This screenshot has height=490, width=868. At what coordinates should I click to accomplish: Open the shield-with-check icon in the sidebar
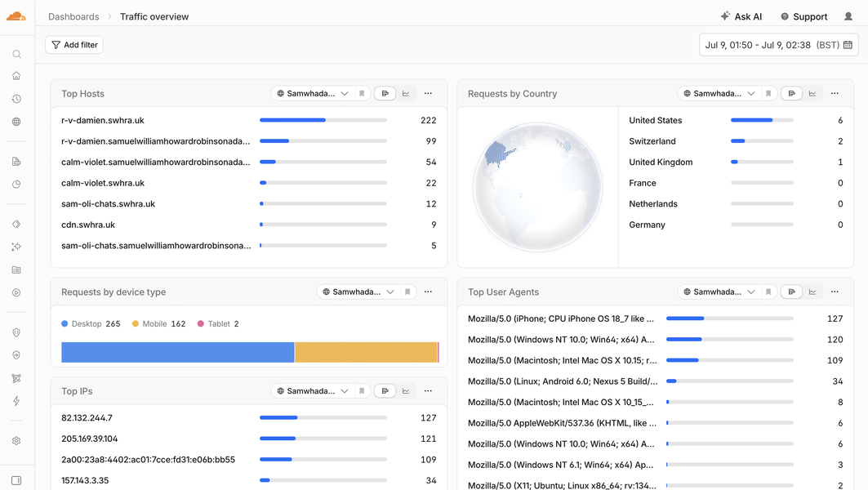coord(16,355)
